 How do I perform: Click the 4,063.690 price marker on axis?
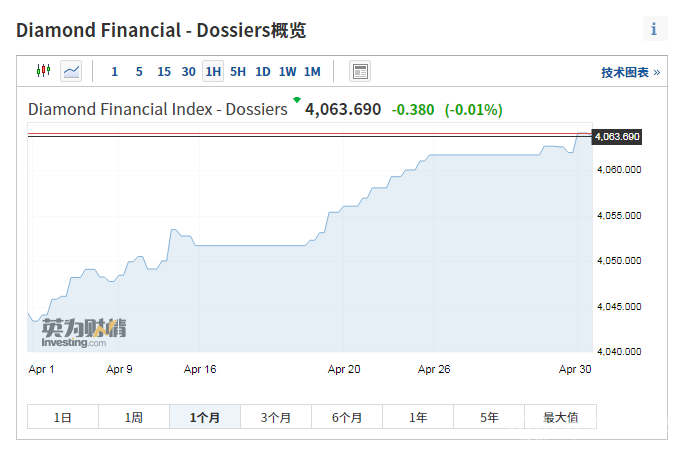pos(616,136)
